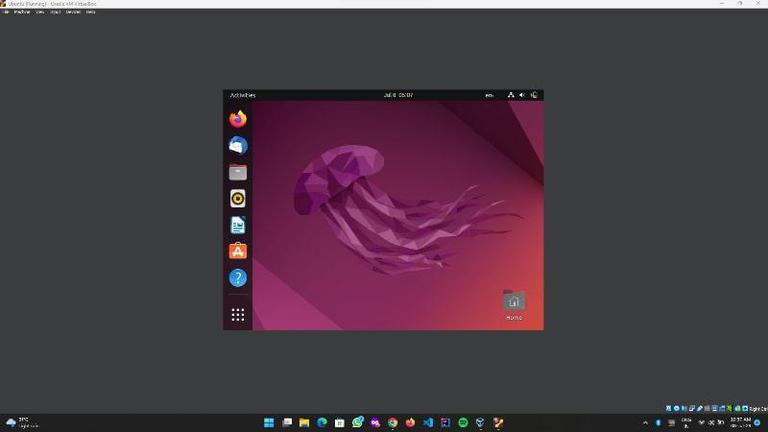
Task: Show Applications grid in the Ubuntu dock
Action: point(238,314)
